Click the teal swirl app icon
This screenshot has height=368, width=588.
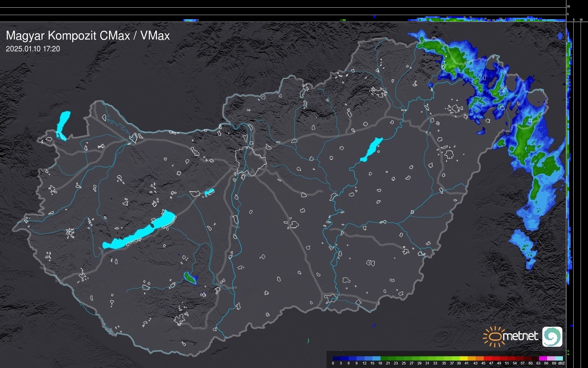coord(552,336)
